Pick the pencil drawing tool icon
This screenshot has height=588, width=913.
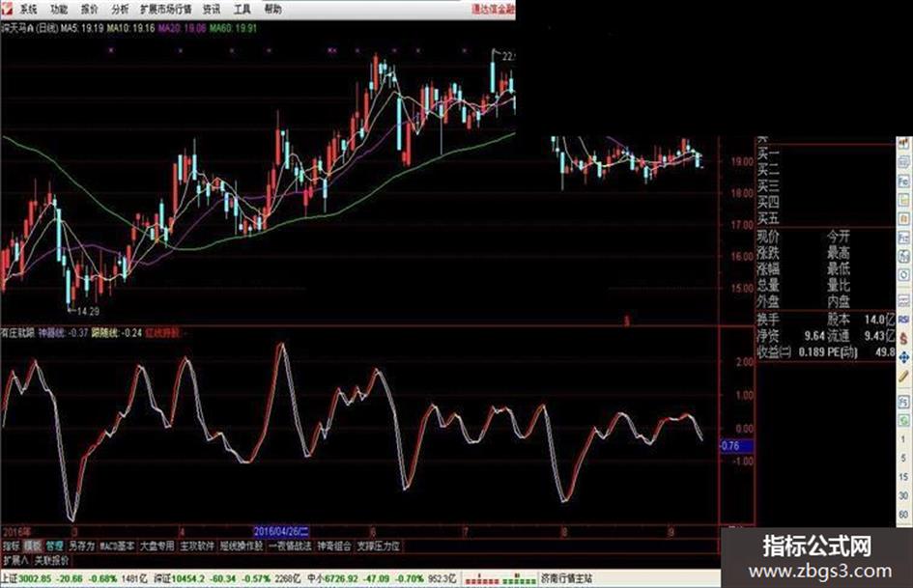point(903,377)
